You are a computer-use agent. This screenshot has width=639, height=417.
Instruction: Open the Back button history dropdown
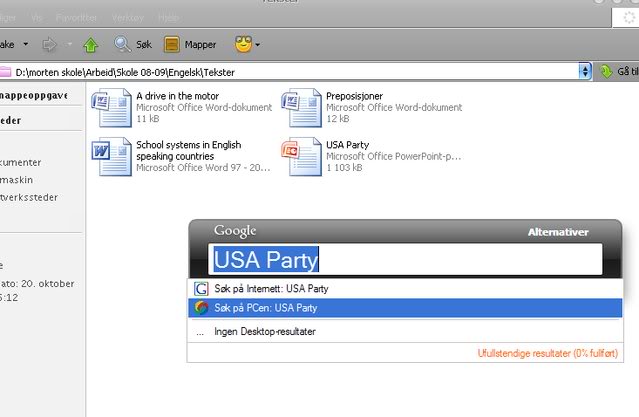[26, 44]
